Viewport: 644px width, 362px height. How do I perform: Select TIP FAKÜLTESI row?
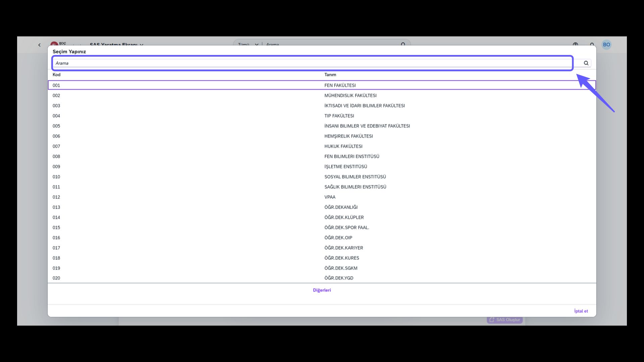tap(322, 116)
